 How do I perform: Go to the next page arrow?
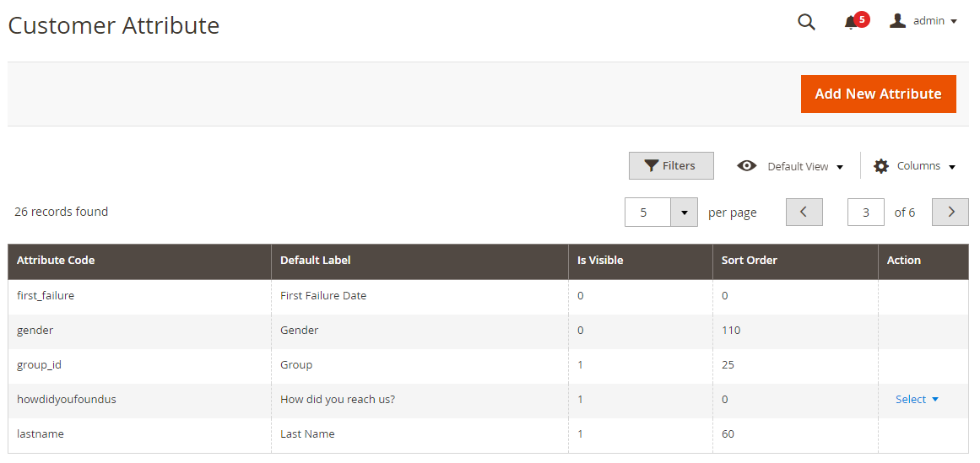[950, 213]
